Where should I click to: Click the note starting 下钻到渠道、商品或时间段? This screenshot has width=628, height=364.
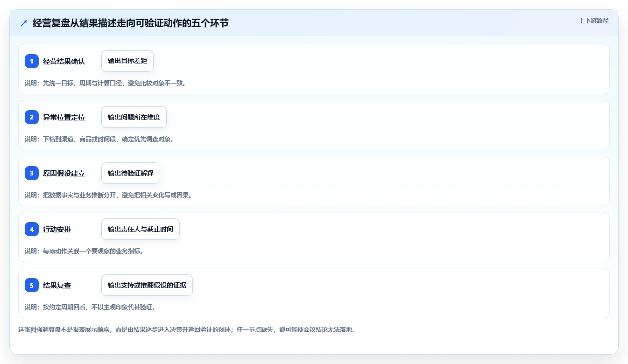[100, 139]
